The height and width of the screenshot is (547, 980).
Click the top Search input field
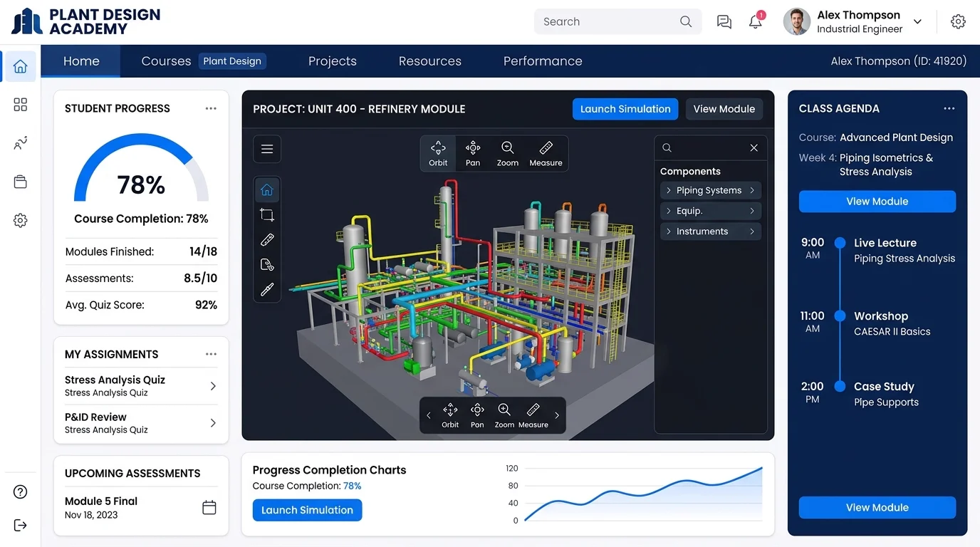[617, 21]
